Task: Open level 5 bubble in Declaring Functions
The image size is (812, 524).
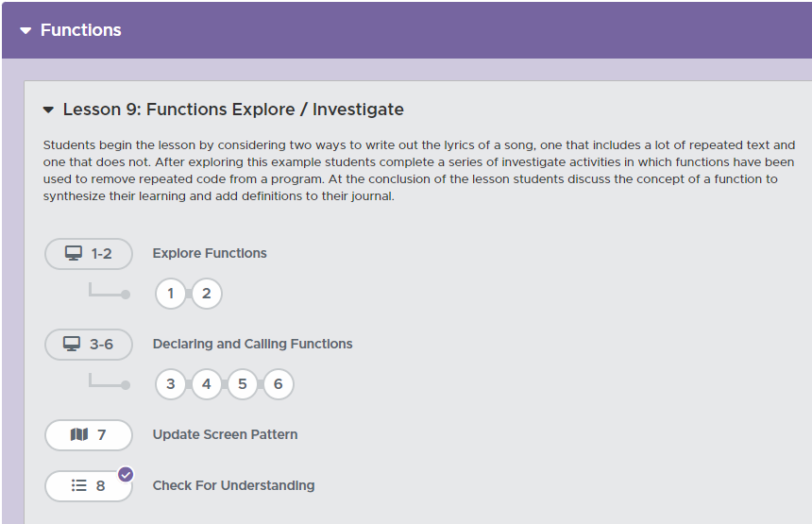Action: coord(243,384)
